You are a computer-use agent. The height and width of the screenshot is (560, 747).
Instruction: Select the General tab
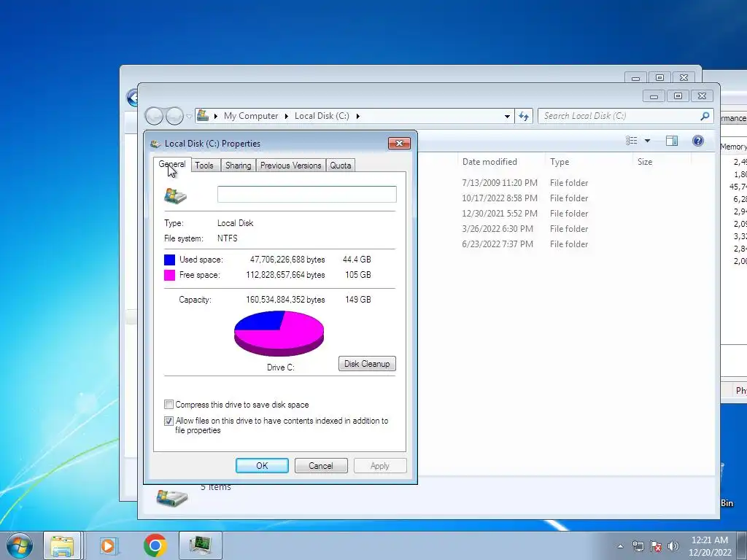coord(172,164)
